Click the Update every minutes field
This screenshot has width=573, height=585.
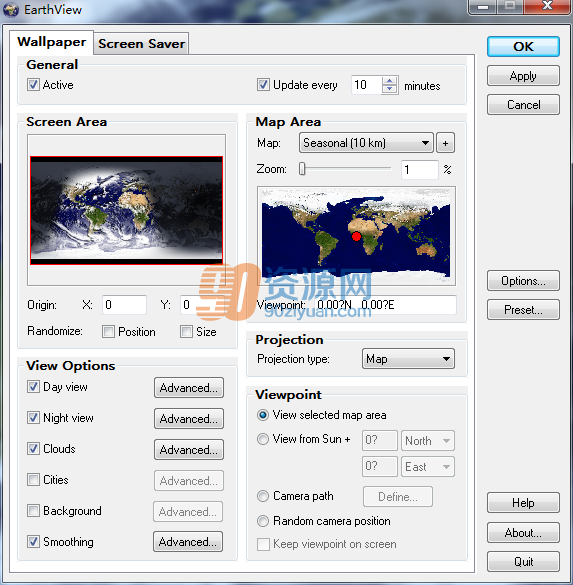367,85
